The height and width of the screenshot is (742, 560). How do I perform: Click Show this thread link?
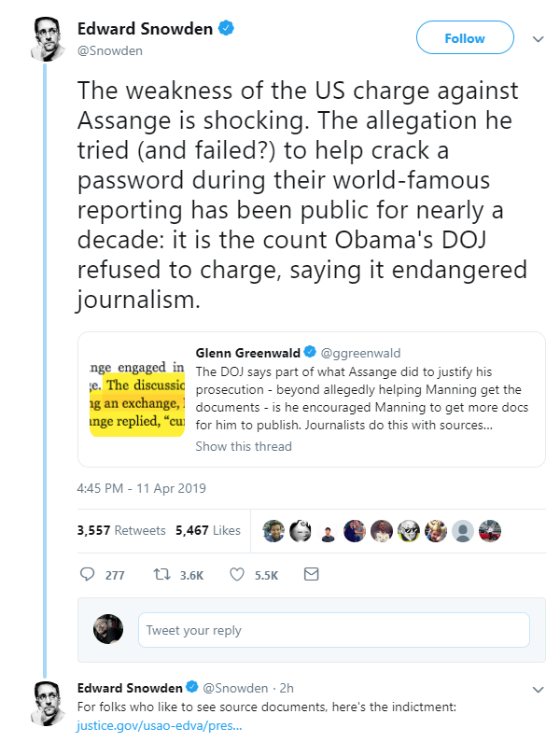244,446
